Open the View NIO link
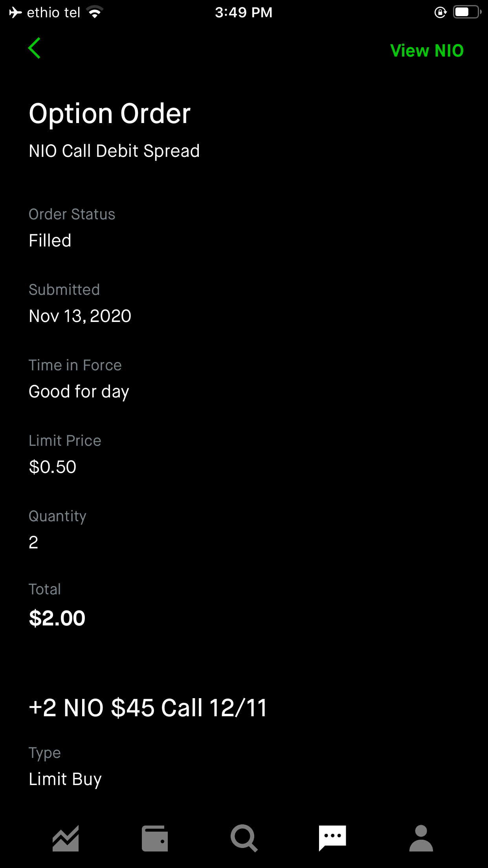Screen dimensions: 488x868 point(426,50)
